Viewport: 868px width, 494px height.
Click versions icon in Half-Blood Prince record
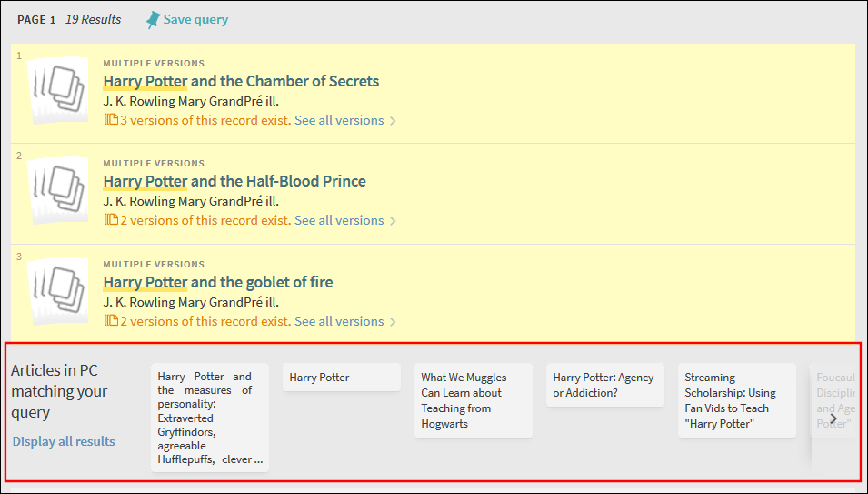(111, 220)
